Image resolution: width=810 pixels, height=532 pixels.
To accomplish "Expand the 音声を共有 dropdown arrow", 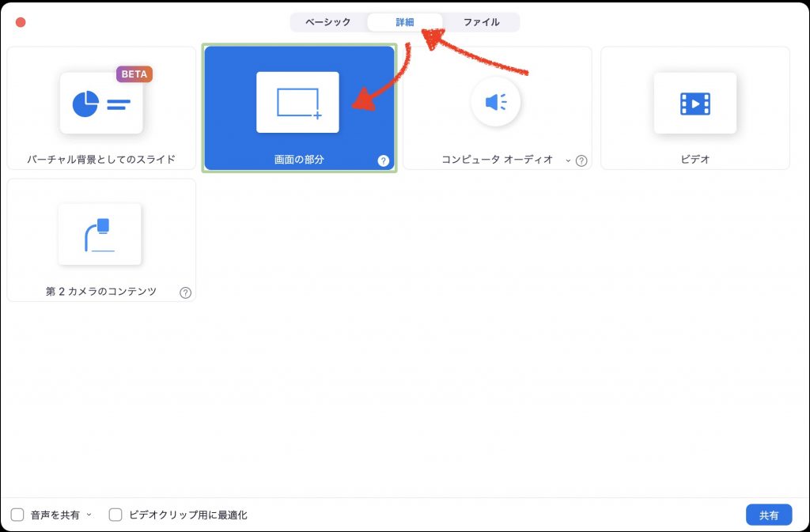I will click(x=89, y=515).
